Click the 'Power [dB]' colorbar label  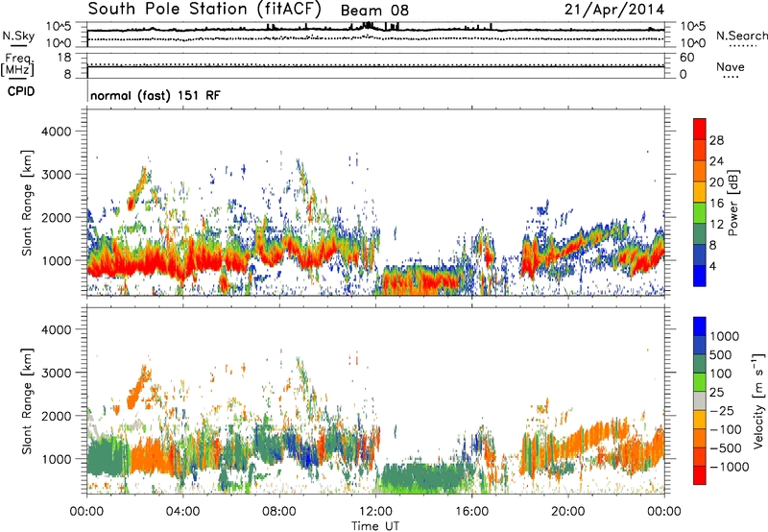click(x=732, y=203)
